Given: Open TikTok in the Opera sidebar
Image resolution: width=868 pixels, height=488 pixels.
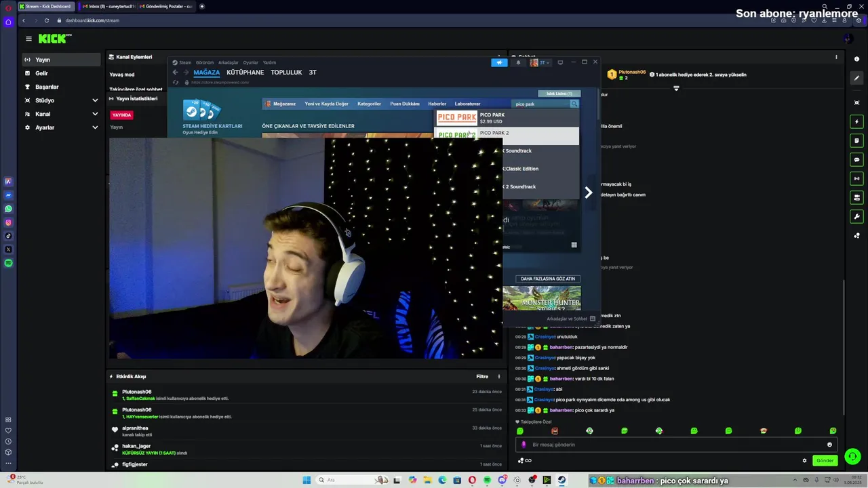Looking at the screenshot, I should 8,236.
